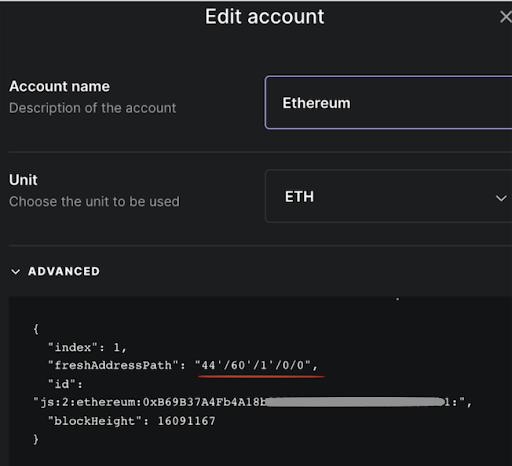Click the closing curly brace of JSON
This screenshot has width=512, height=466.
coord(36,439)
